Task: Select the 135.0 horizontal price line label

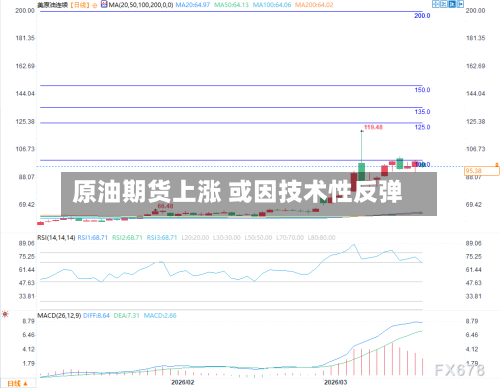Action: (422, 112)
